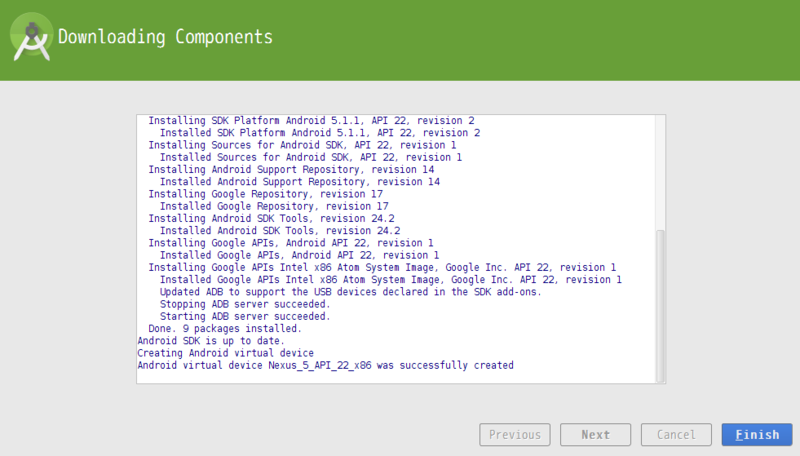Go back using the Previous button

point(514,435)
